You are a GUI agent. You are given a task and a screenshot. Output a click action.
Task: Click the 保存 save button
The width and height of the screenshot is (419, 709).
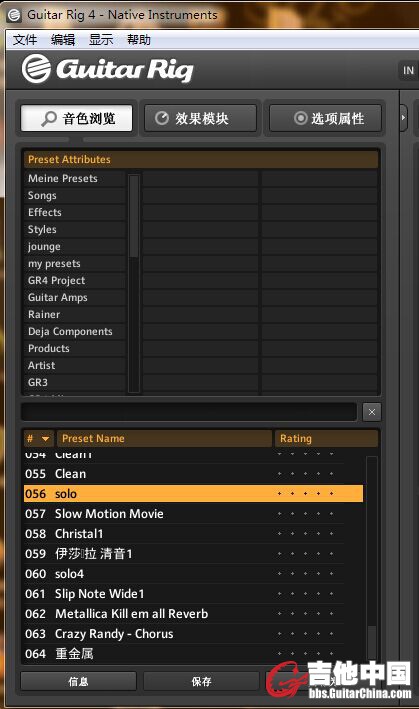(x=201, y=681)
